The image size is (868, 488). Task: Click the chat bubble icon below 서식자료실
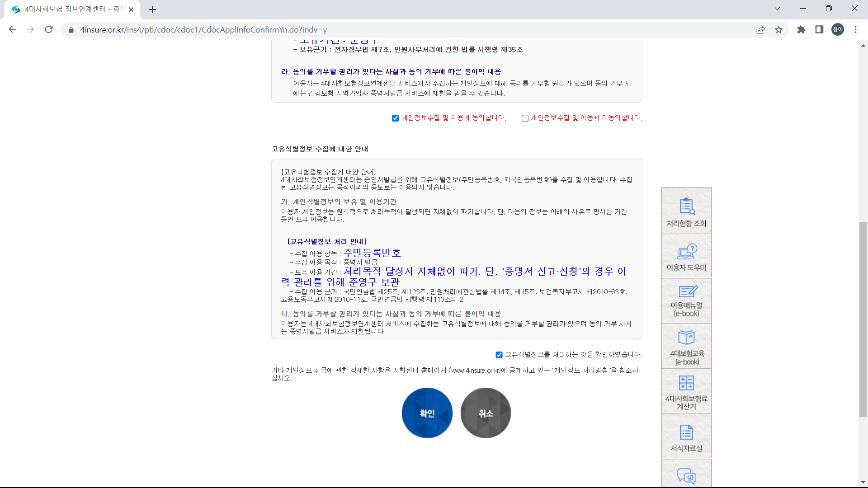(x=686, y=477)
